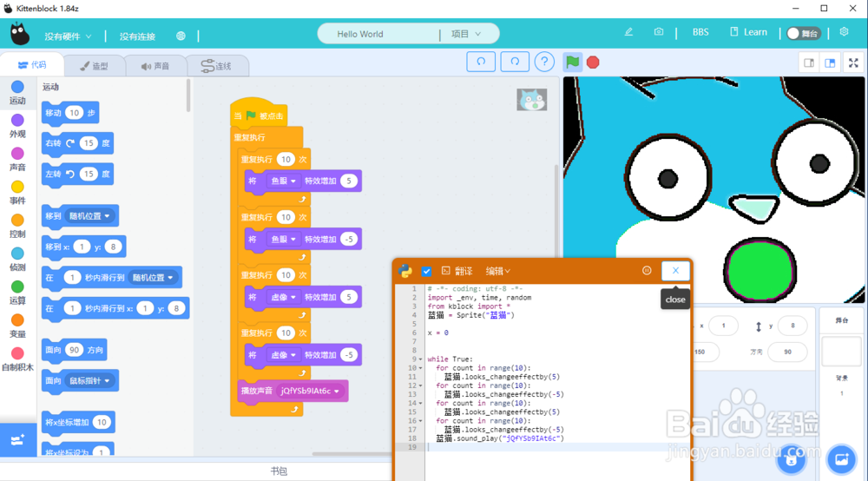This screenshot has width=868, height=481.
Task: Switch to large stage layout icon
Action: point(830,63)
